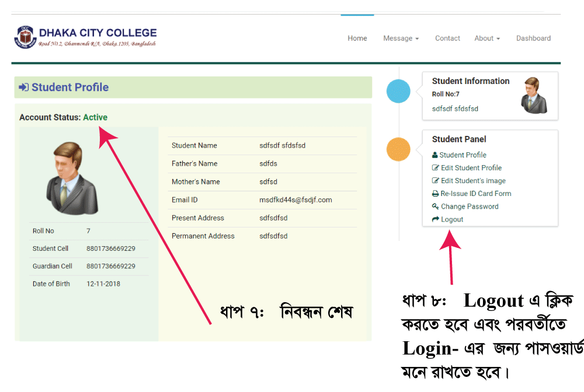Click the blue timeline circle marker
The height and width of the screenshot is (392, 584).
point(399,91)
